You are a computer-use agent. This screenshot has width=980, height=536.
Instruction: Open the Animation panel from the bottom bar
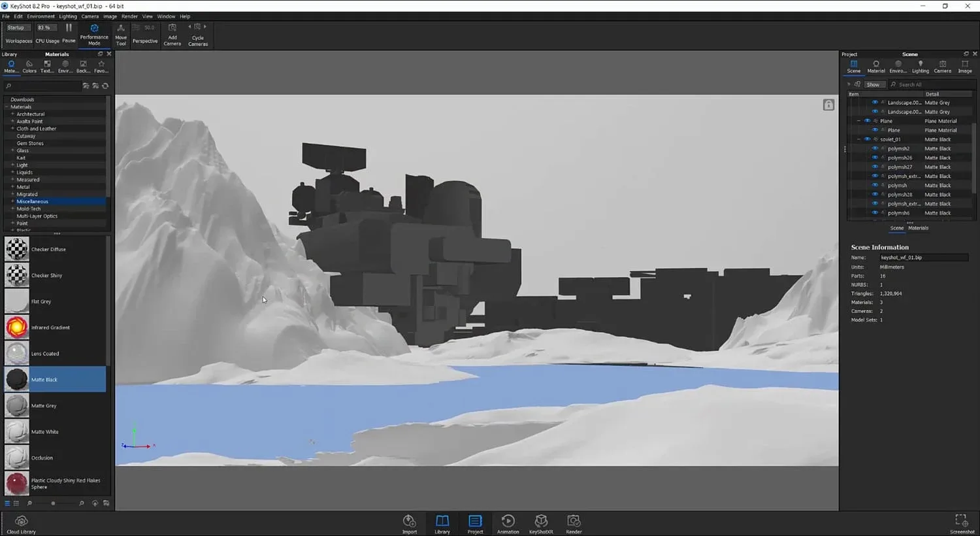[x=508, y=523]
